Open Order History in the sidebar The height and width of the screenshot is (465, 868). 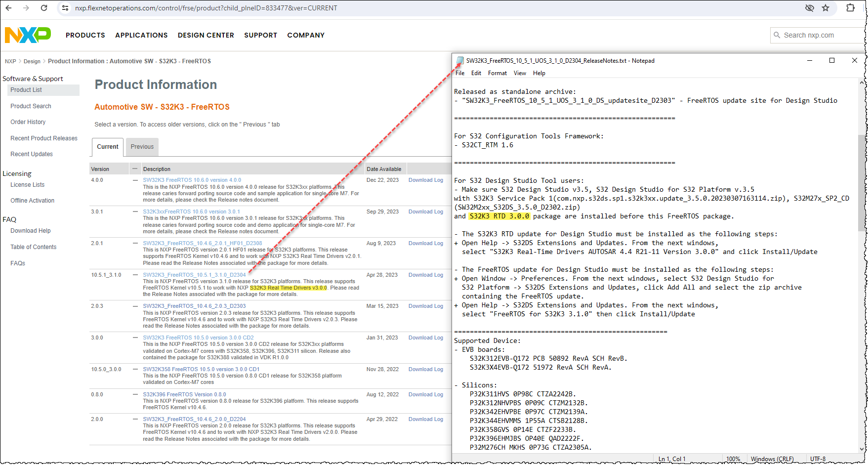tap(28, 122)
